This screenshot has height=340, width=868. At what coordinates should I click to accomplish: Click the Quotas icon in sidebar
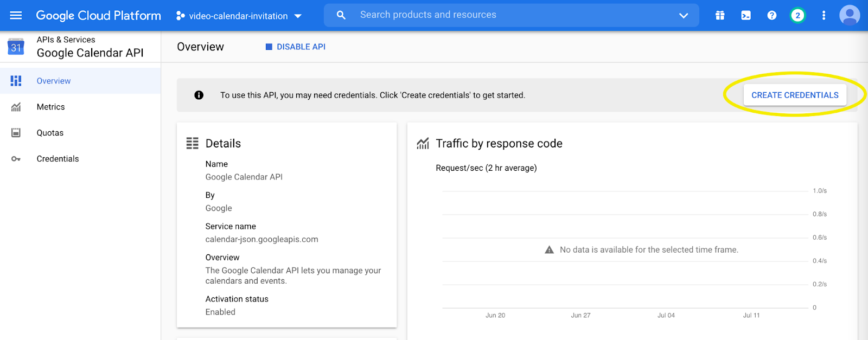click(x=16, y=133)
